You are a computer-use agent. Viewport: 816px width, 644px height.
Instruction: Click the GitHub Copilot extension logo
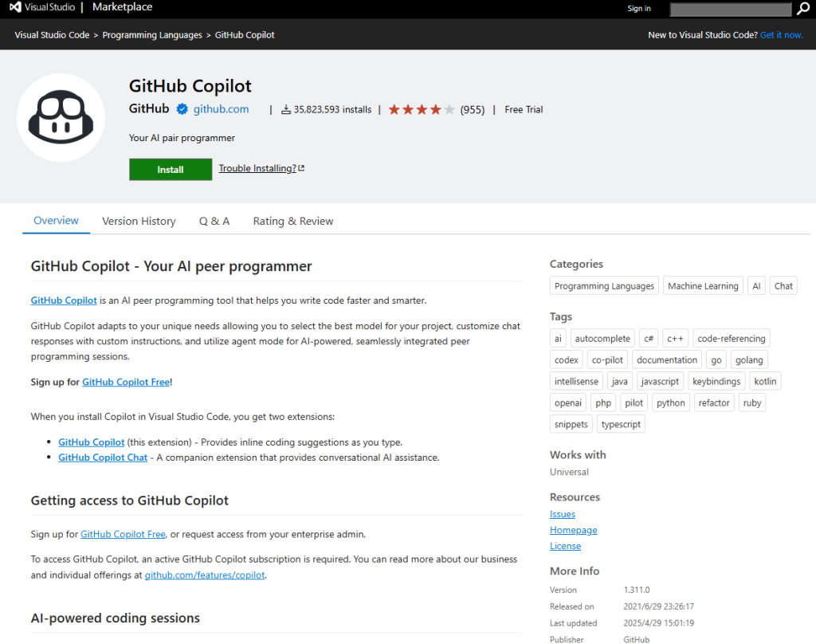click(x=61, y=118)
